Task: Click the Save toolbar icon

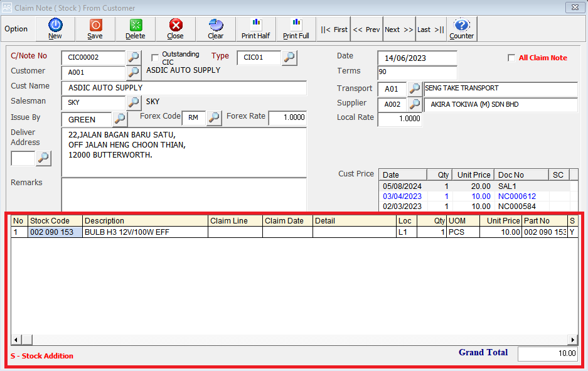Action: (x=95, y=28)
